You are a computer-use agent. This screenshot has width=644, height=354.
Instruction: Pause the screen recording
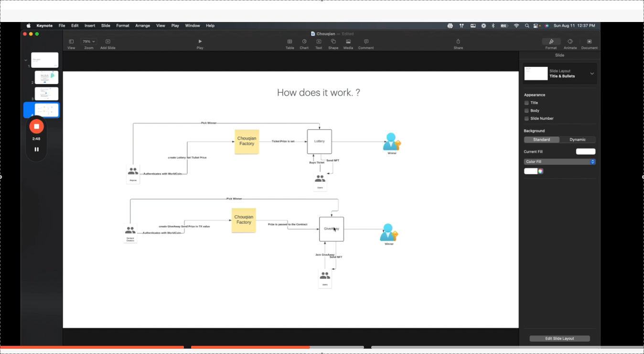coord(36,149)
